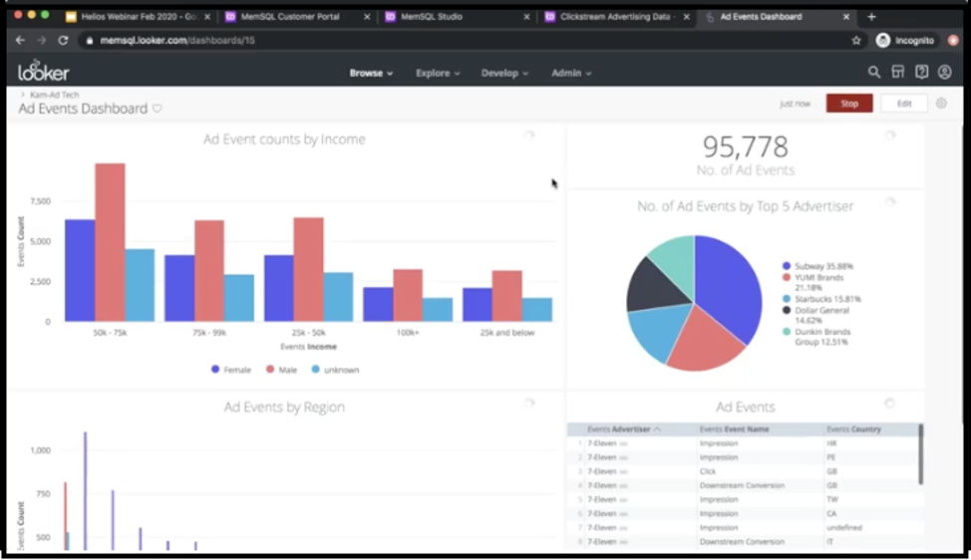Open the Browse dropdown menu
The image size is (971, 560).
(x=371, y=73)
